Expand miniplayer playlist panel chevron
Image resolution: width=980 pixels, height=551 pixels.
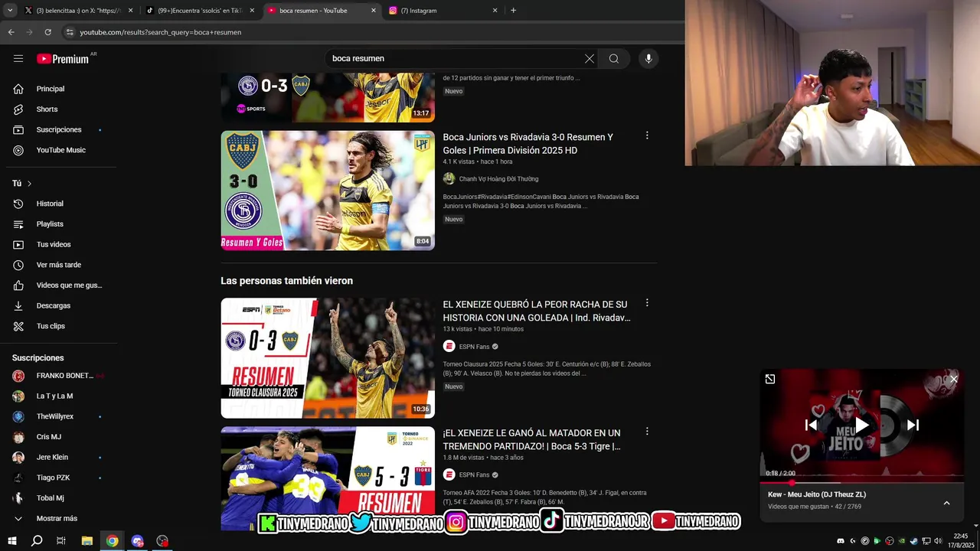946,503
